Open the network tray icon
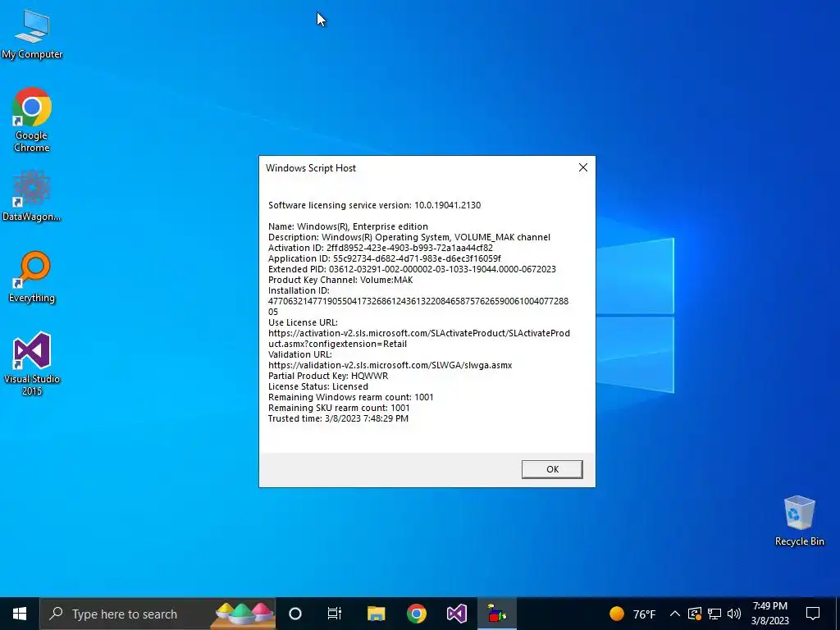The height and width of the screenshot is (630, 840). pos(714,614)
